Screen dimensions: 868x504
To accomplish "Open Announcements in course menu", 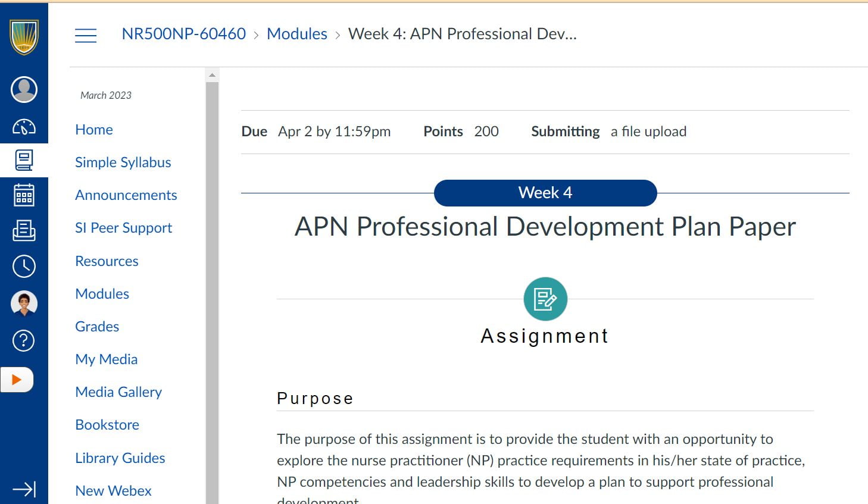I will 126,195.
